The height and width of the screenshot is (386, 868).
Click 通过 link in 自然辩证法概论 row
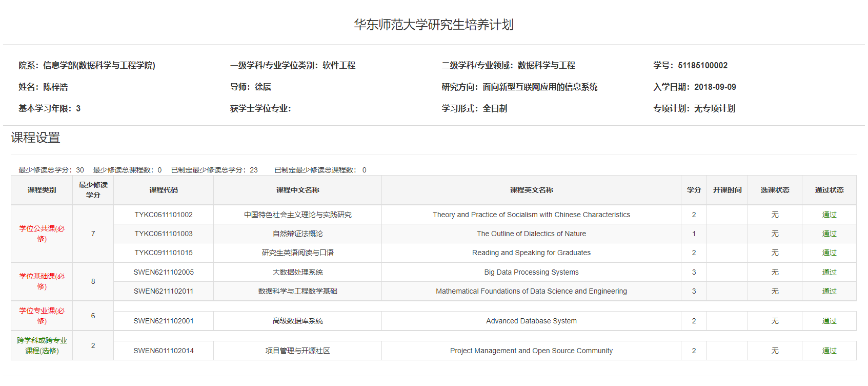[x=829, y=234]
